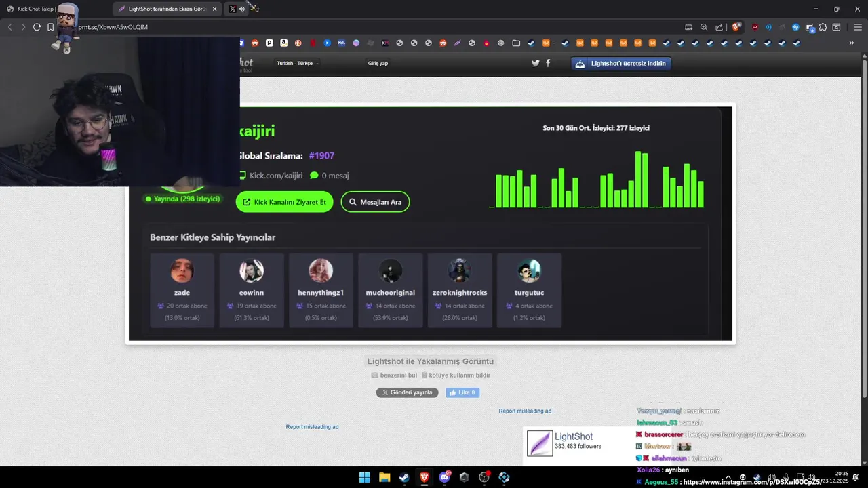868x488 pixels.
Task: Open the MAL bookmark icon
Action: [341, 43]
